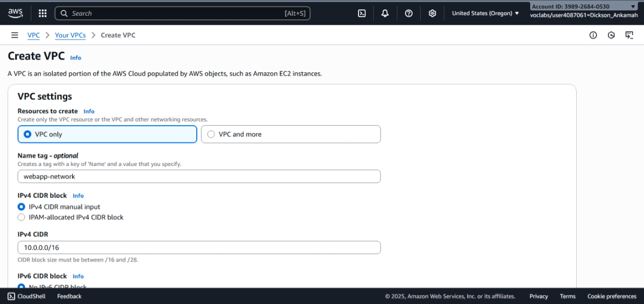
Task: Open the notifications bell
Action: (385, 13)
